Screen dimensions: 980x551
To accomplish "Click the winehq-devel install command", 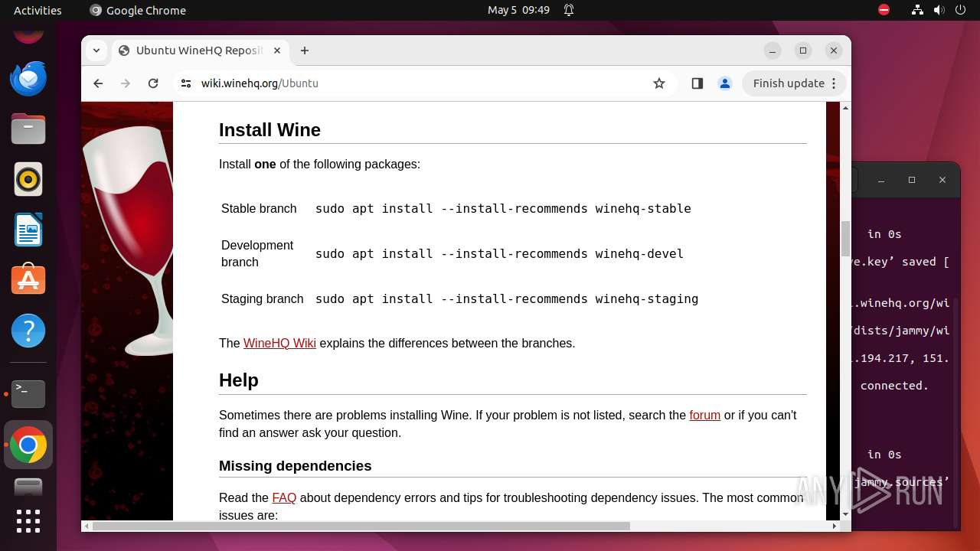I will 499,253.
